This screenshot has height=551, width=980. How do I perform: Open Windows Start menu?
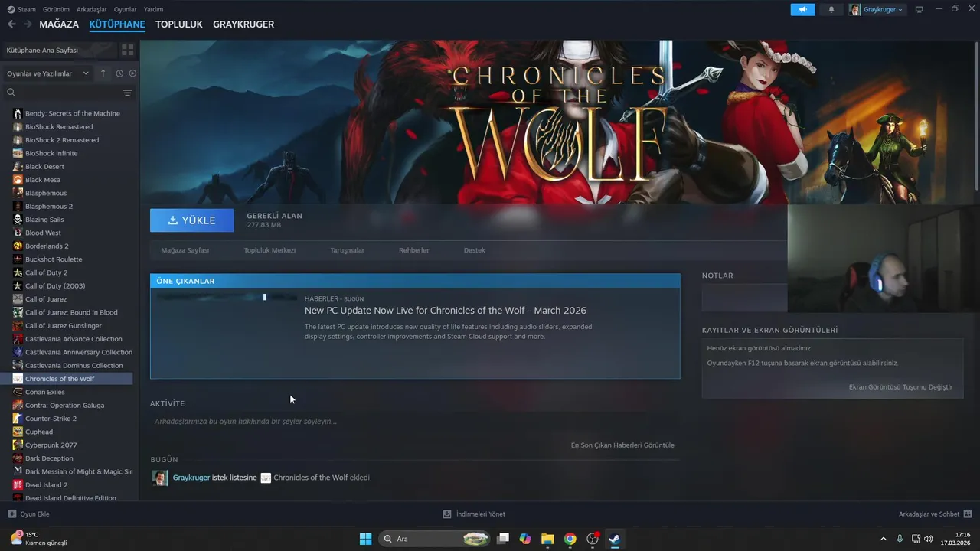coord(365,539)
